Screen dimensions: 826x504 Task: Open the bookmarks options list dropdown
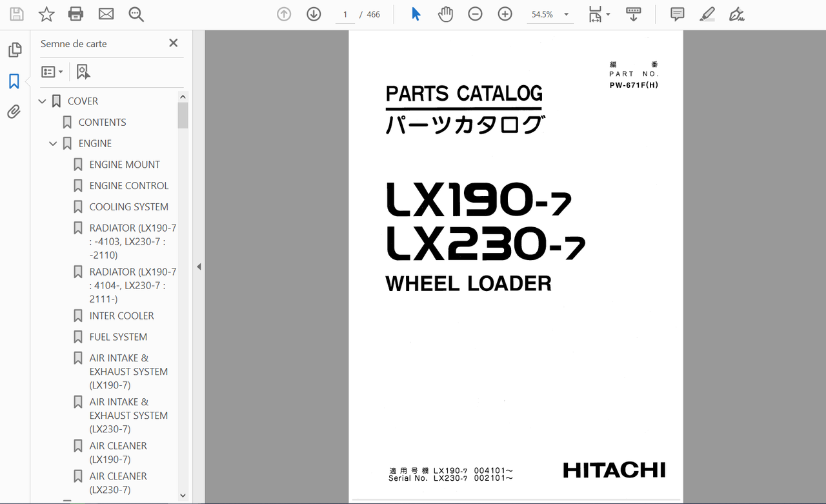pyautogui.click(x=52, y=72)
